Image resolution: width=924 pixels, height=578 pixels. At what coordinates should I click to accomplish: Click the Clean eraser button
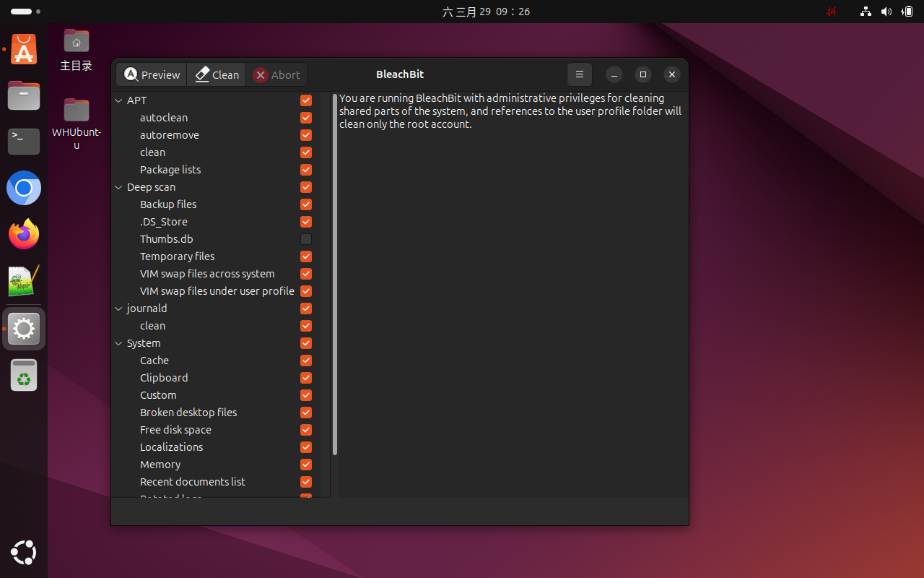217,74
